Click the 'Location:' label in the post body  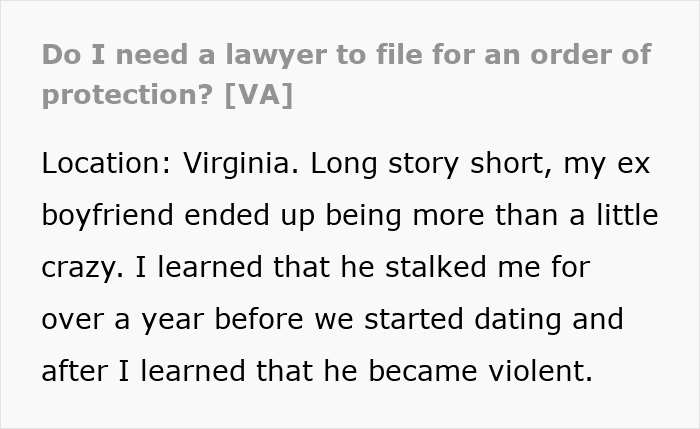[x=106, y=163]
